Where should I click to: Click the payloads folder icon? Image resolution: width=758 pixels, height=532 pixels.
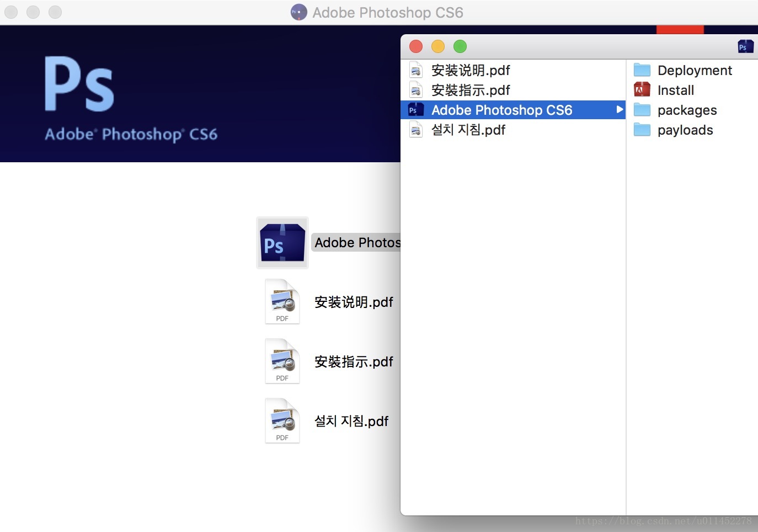tap(642, 129)
